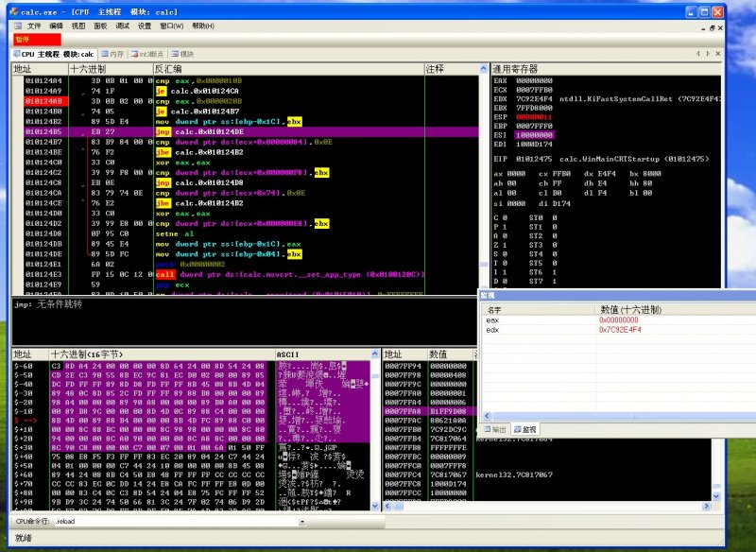
Task: Open the 视图 menu
Action: click(78, 26)
